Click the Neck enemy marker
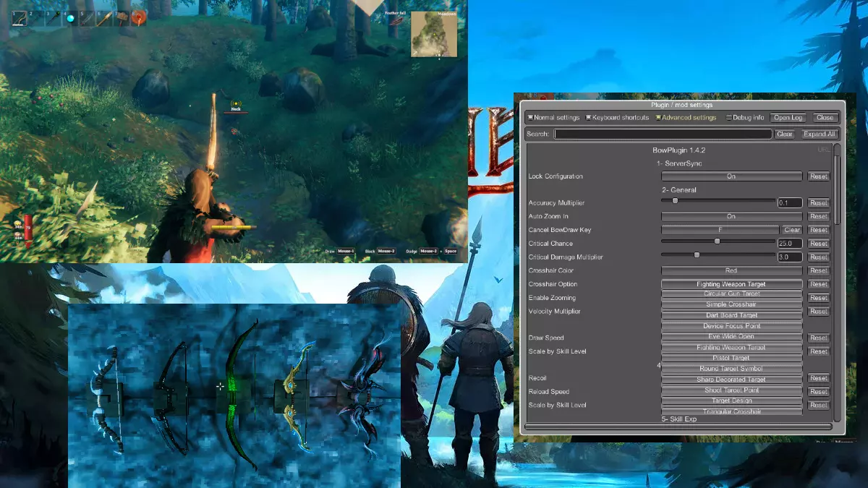The width and height of the screenshot is (868, 488). (236, 107)
